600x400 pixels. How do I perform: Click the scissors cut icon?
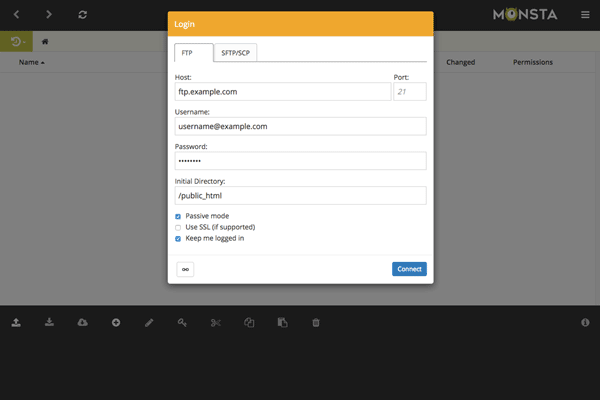(x=215, y=323)
